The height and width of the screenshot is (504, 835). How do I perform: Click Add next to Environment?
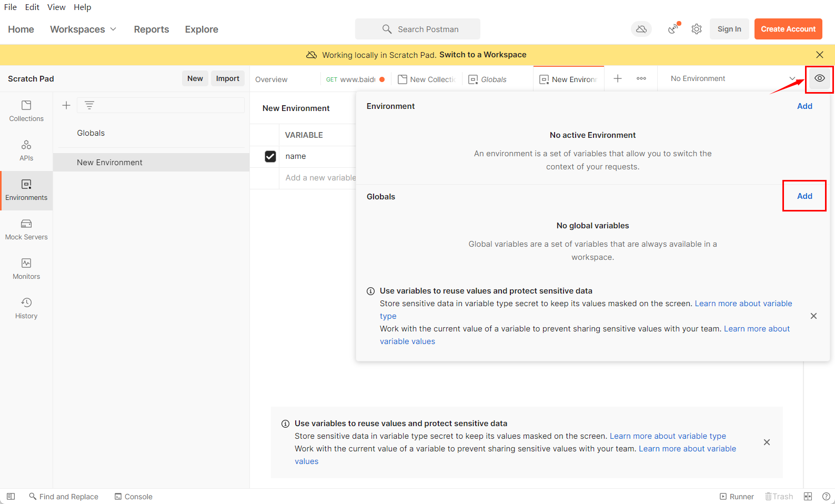pos(804,106)
